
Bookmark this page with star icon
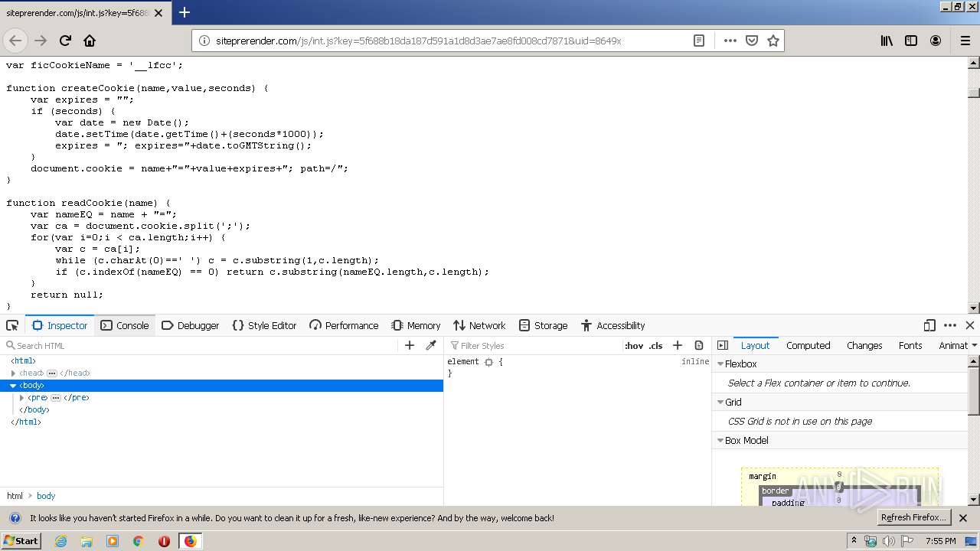[x=773, y=41]
